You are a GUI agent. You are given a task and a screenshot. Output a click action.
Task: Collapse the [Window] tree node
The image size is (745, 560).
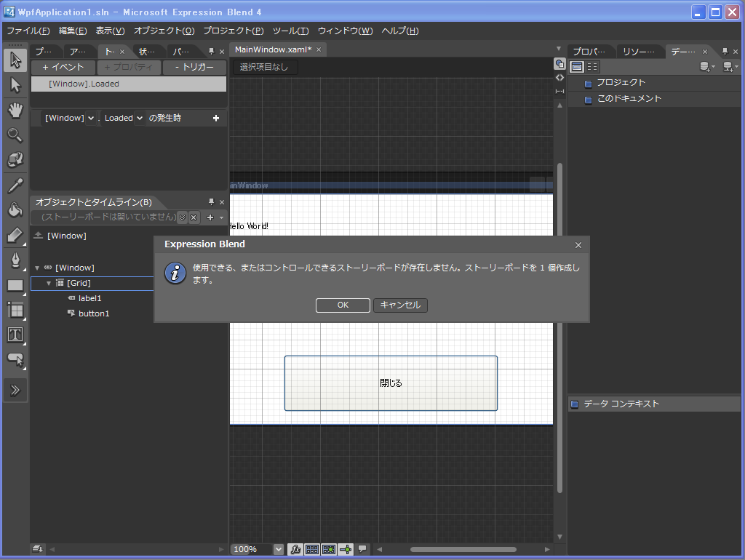(x=37, y=268)
